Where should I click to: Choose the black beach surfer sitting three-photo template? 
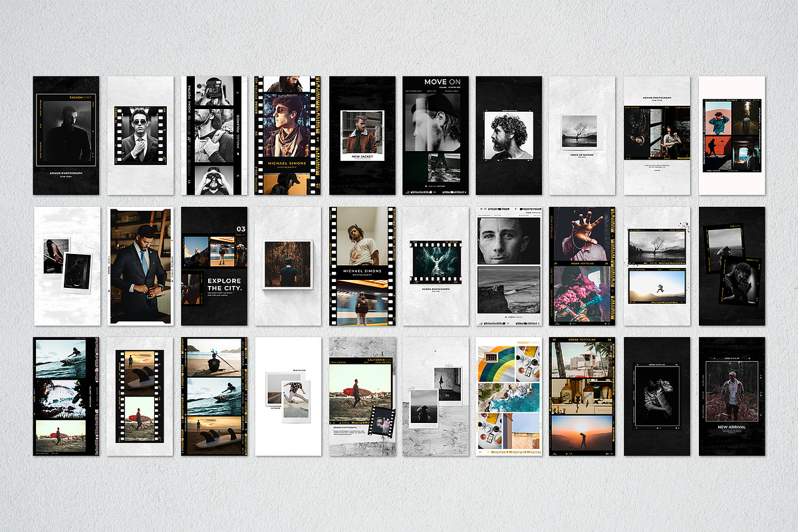[x=214, y=396]
